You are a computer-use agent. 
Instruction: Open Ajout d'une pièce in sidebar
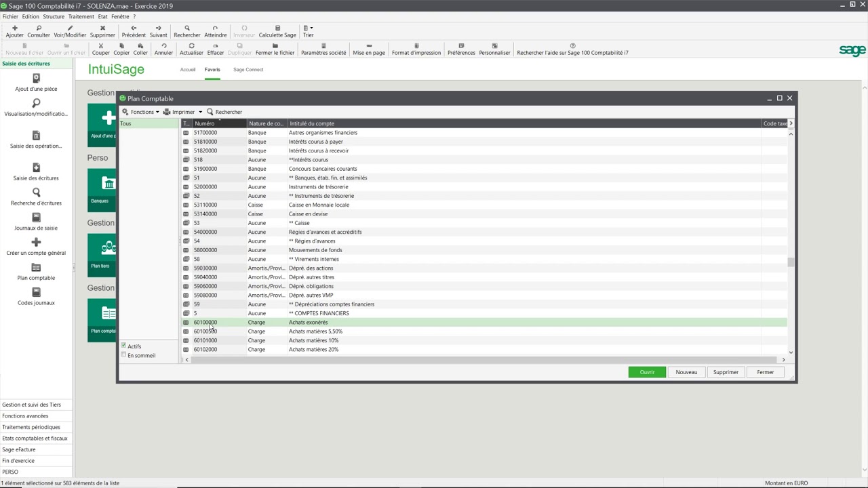(x=36, y=83)
